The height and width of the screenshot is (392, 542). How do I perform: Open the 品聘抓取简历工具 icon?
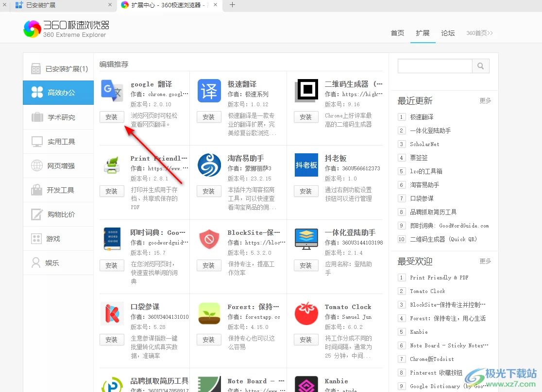click(112, 384)
